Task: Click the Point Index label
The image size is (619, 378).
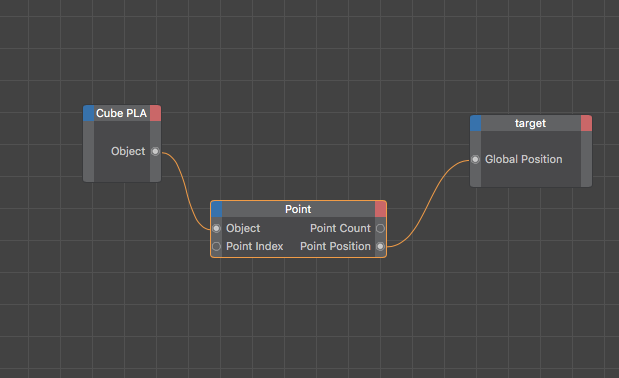Action: click(x=255, y=247)
